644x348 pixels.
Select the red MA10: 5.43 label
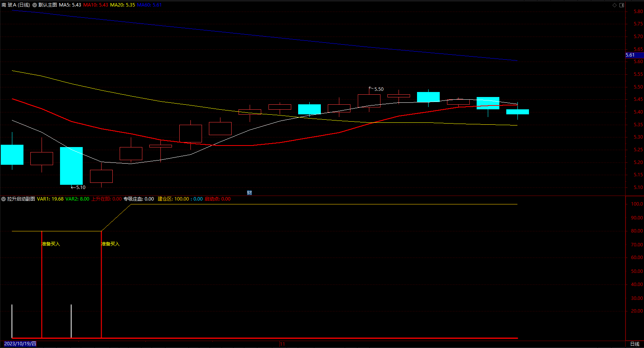point(96,5)
